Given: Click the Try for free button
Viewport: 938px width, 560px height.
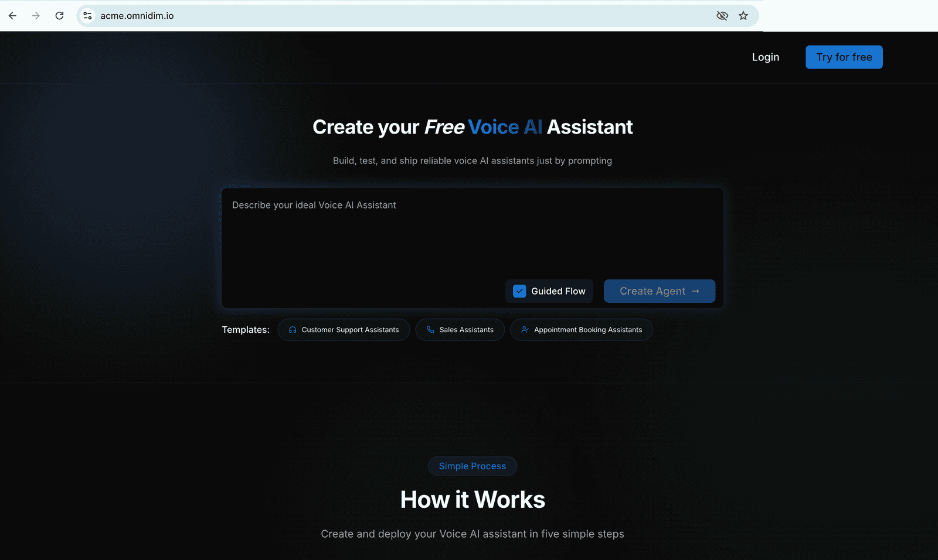Looking at the screenshot, I should 844,57.
